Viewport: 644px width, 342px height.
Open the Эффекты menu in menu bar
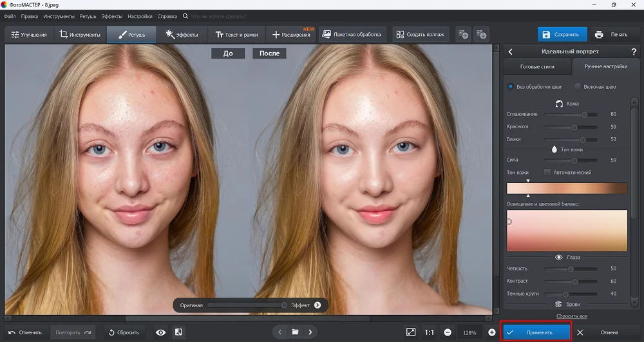(x=111, y=16)
